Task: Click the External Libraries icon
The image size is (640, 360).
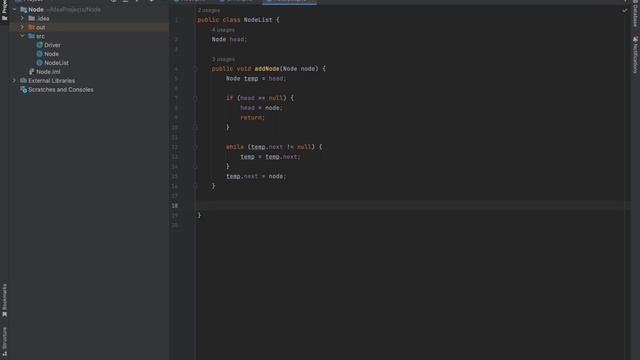Action: [x=23, y=80]
